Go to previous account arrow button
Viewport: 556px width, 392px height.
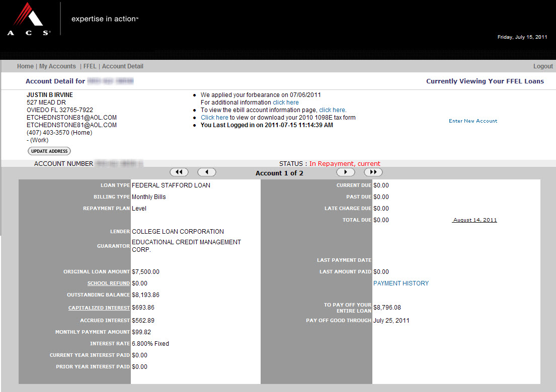(206, 172)
